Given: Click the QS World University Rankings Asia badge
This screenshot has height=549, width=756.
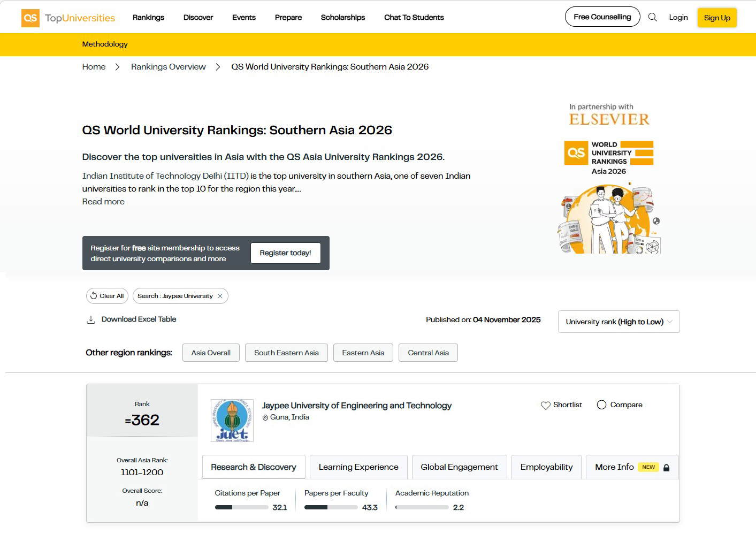Looking at the screenshot, I should pos(609,158).
